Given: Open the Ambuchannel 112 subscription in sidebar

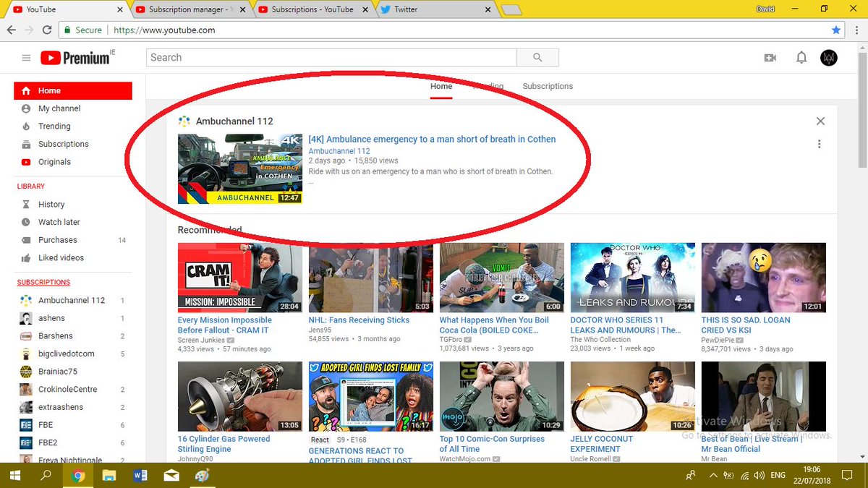Looking at the screenshot, I should click(x=73, y=300).
